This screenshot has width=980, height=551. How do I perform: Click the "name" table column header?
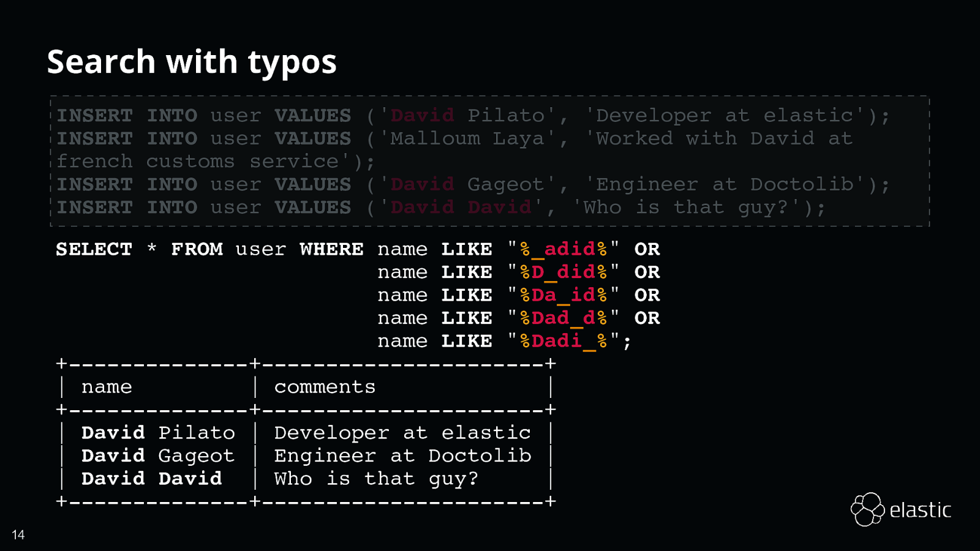[107, 387]
